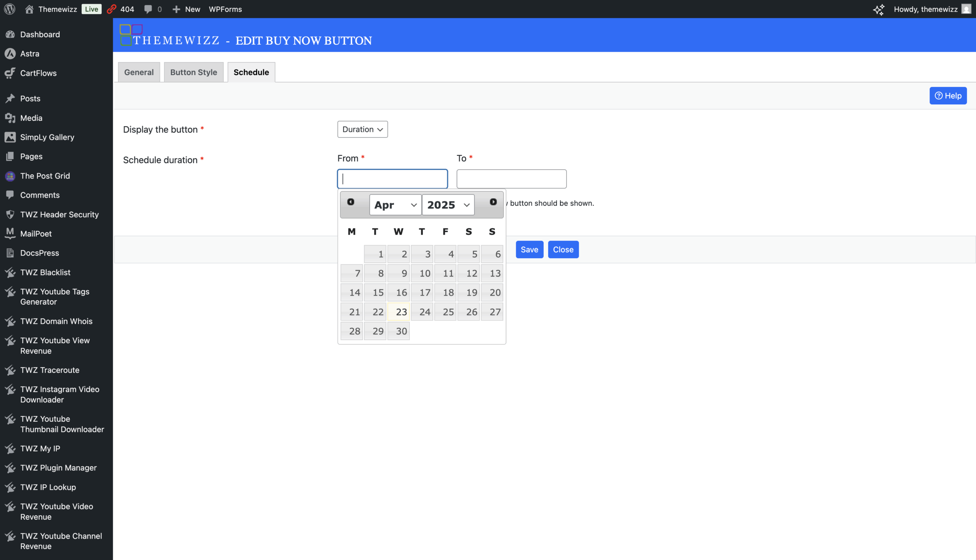
Task: Click the To date input field
Action: click(511, 179)
